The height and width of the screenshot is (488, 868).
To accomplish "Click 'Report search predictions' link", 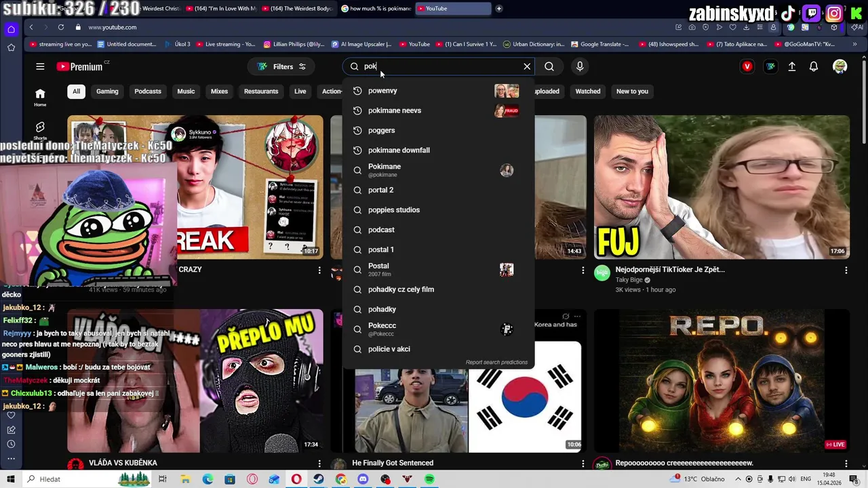I will pyautogui.click(x=496, y=362).
